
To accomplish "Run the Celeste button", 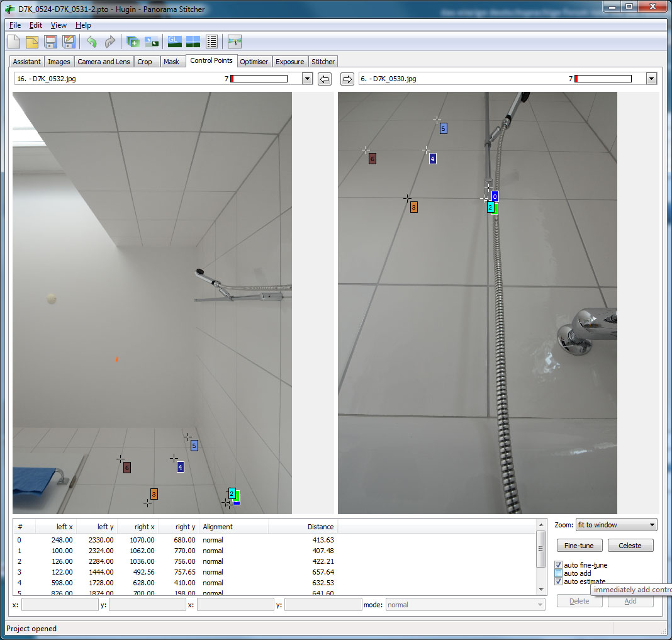I will click(x=630, y=546).
